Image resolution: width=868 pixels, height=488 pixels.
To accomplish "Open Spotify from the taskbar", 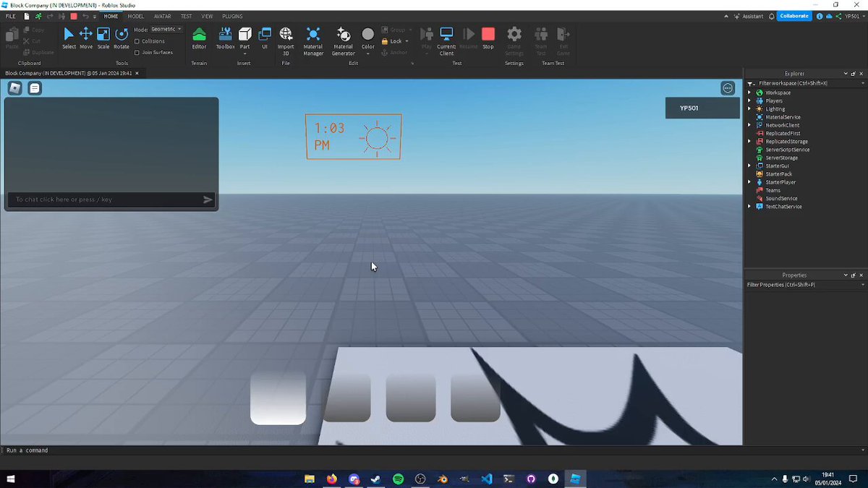I will (398, 479).
